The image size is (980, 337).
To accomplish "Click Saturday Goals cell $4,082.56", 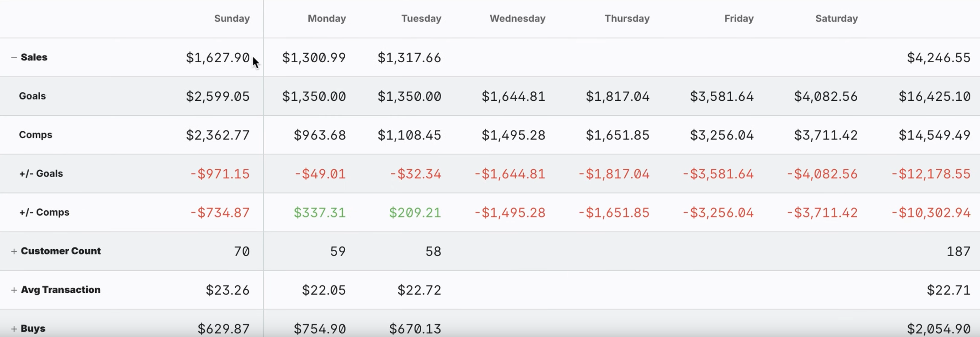I will [x=826, y=96].
